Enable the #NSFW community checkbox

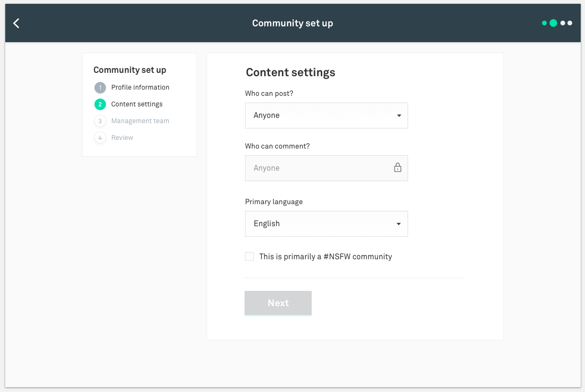[249, 256]
